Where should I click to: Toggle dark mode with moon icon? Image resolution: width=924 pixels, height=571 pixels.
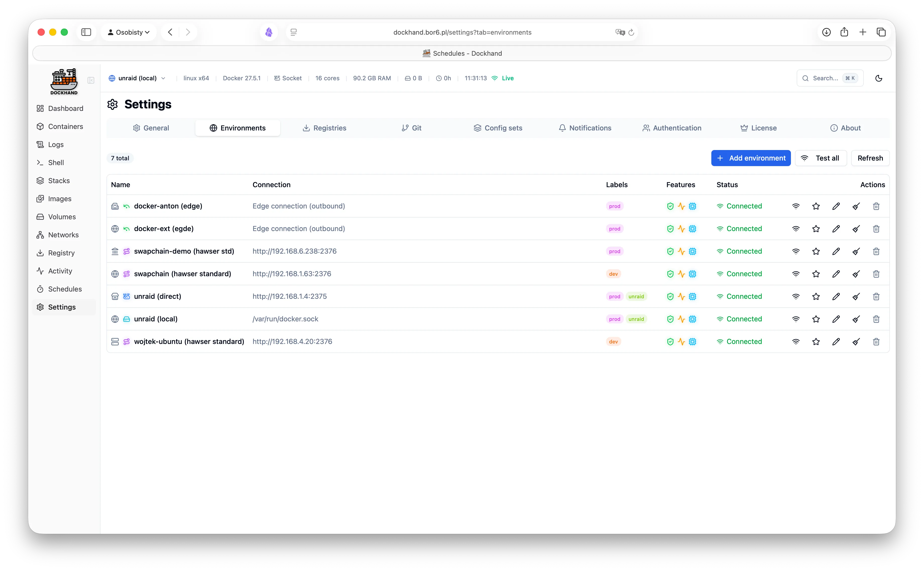(879, 78)
